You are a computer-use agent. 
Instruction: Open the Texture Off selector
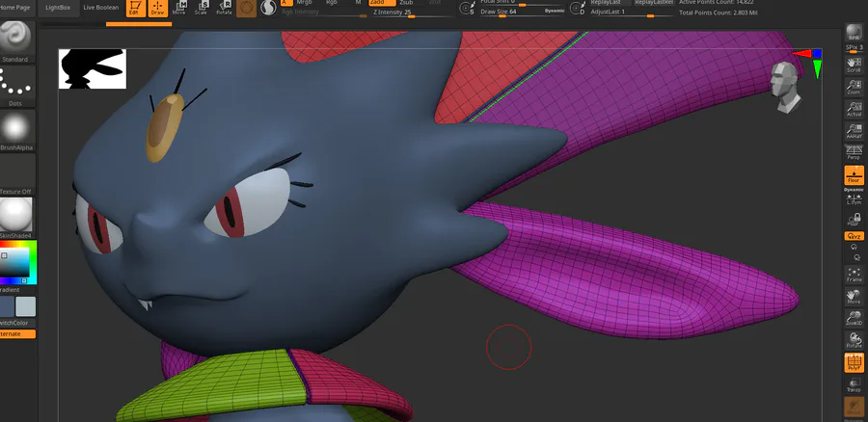[x=15, y=174]
